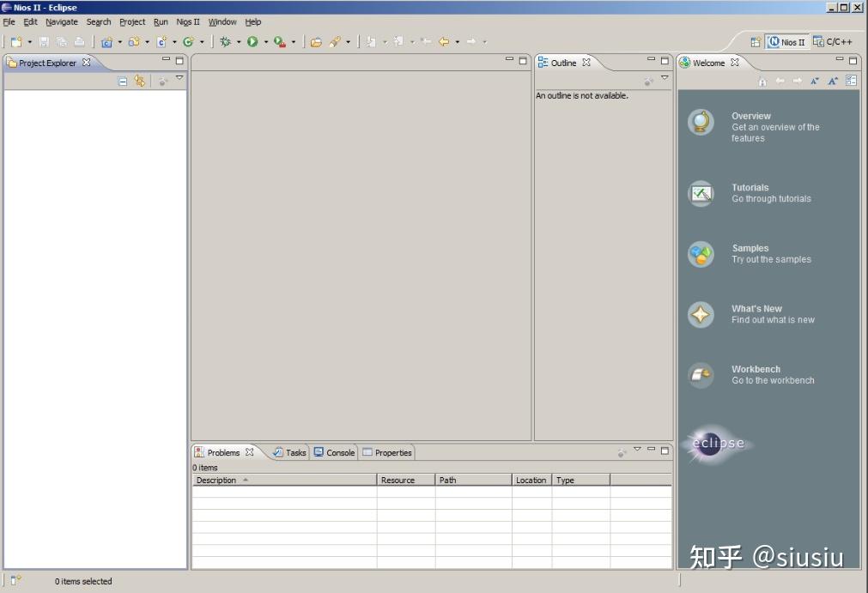Open the Tutorials welcome link
The width and height of the screenshot is (868, 593).
750,193
